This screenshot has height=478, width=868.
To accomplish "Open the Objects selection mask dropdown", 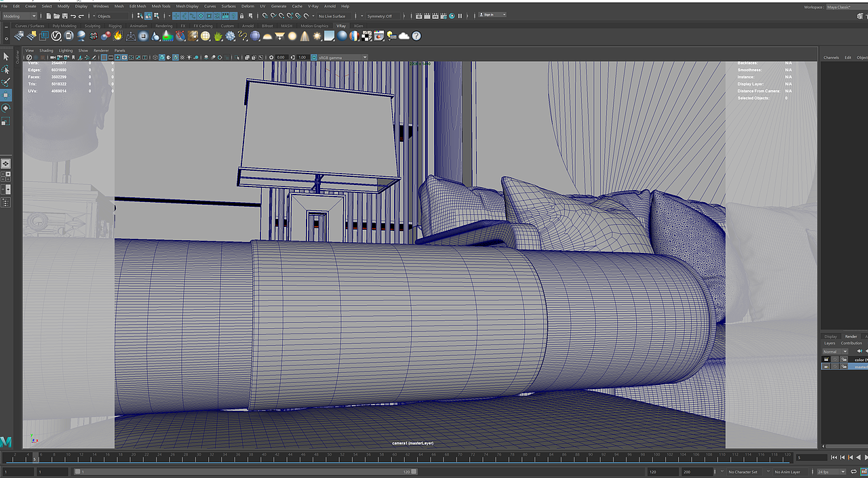I will tap(112, 16).
